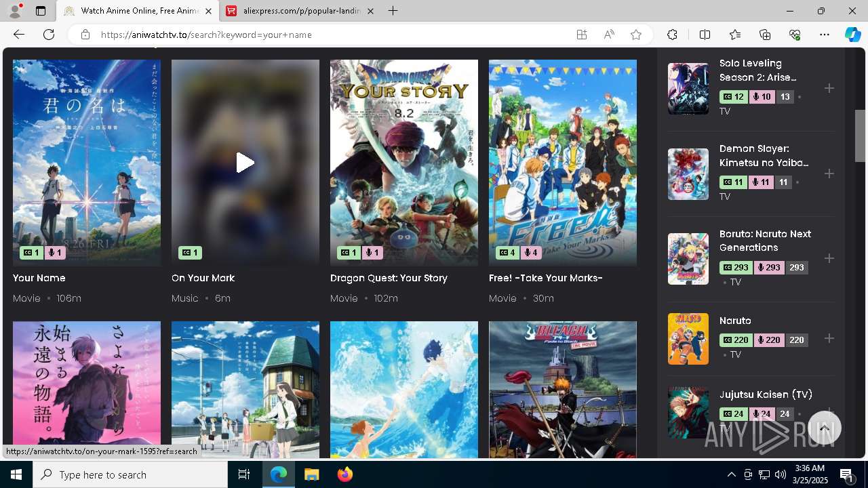Viewport: 868px width, 488px height.
Task: Open a new tab
Action: (x=393, y=11)
